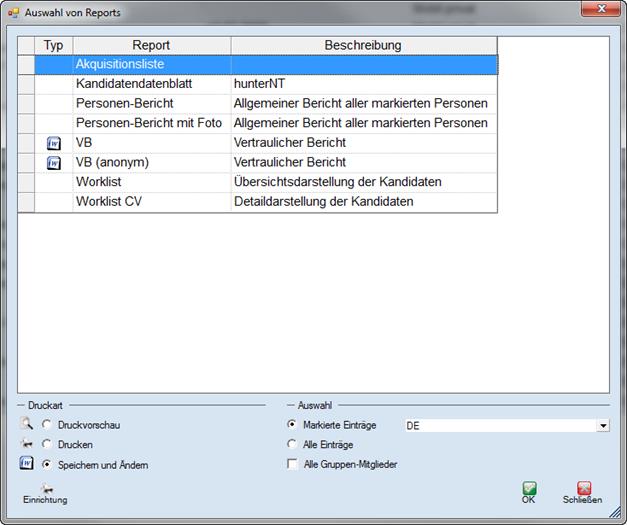Click the printer icon next to Drucken
The height and width of the screenshot is (525, 627).
(x=26, y=444)
